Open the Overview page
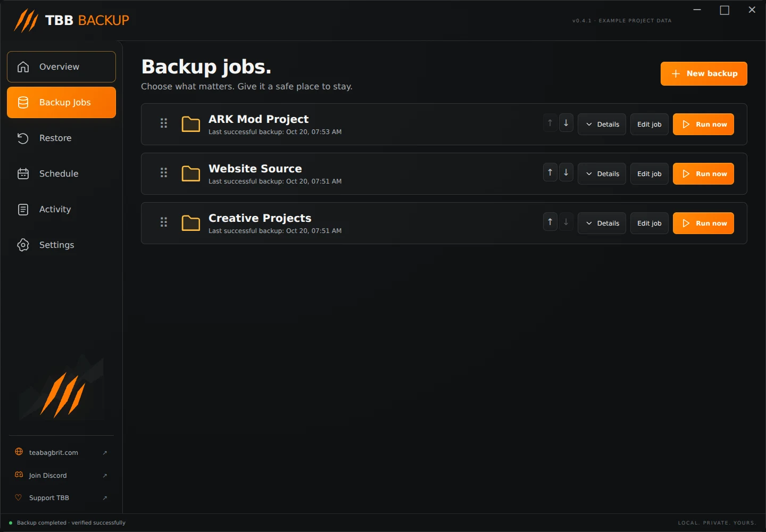Viewport: 766px width, 532px height. coord(61,66)
